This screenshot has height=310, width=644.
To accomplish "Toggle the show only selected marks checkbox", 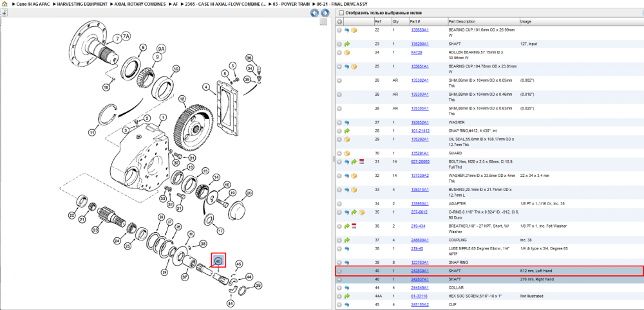I will pyautogui.click(x=341, y=13).
